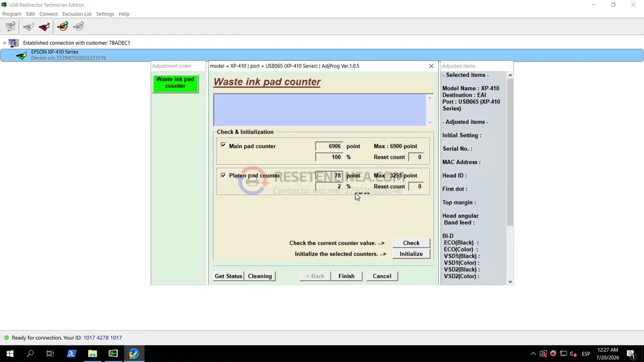Click the Adjusted items panel scrollbar thumb

click(510, 152)
